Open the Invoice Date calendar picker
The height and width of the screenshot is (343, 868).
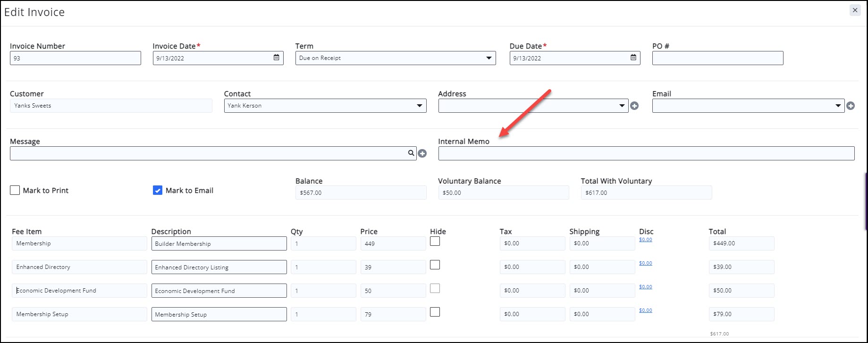[276, 58]
